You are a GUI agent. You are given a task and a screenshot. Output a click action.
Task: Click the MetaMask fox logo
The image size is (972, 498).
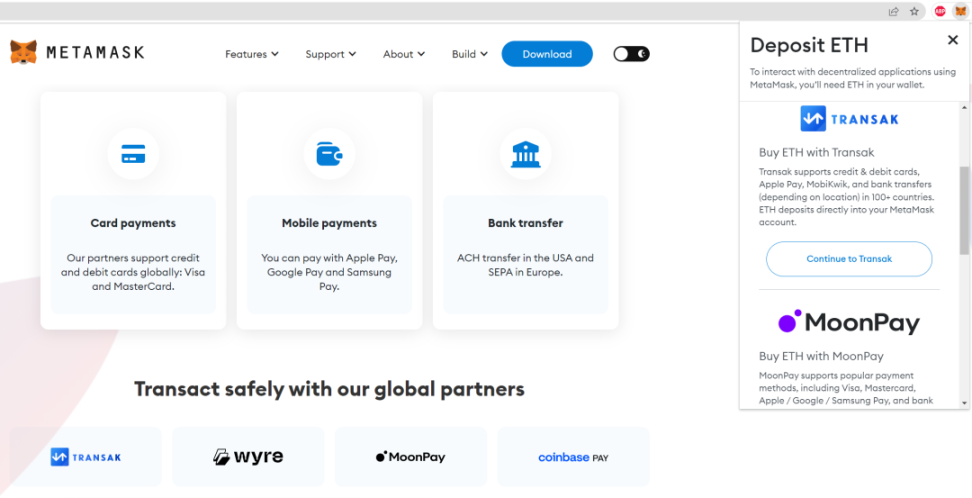(x=24, y=52)
